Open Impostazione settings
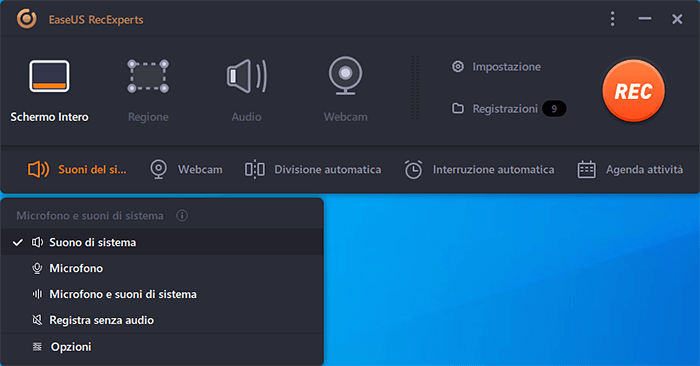The height and width of the screenshot is (366, 700). 496,67
